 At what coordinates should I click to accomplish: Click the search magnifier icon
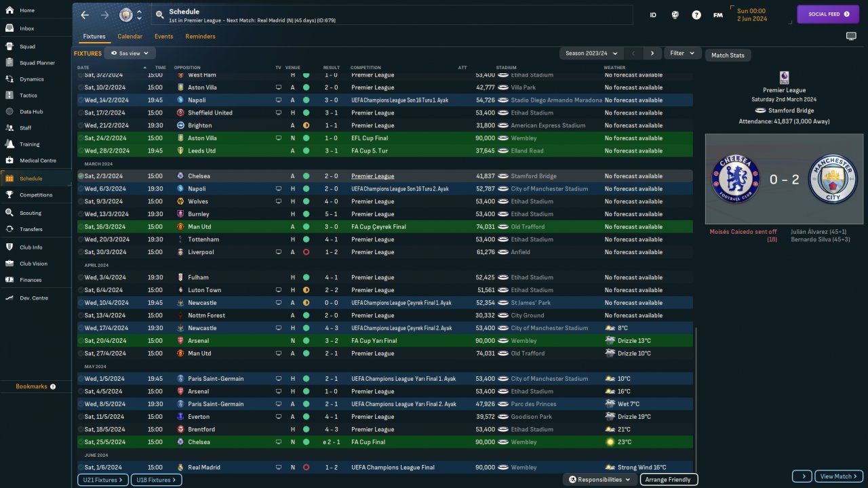point(159,14)
